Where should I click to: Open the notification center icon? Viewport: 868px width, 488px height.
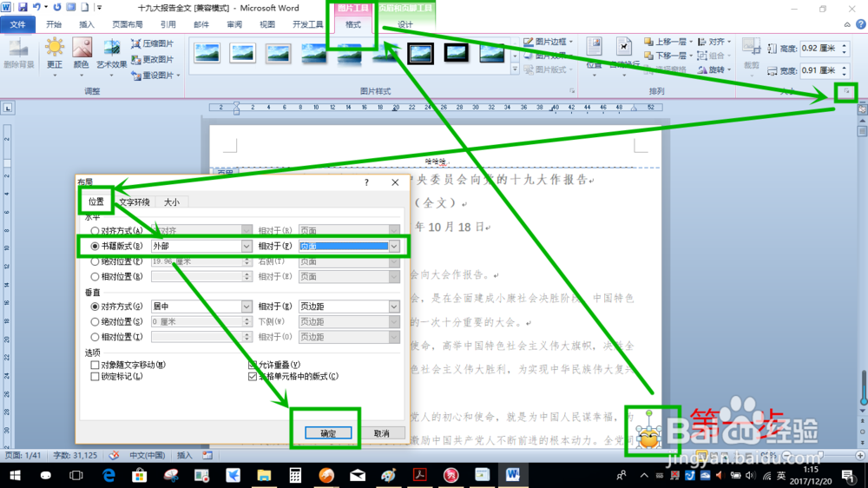(847, 475)
